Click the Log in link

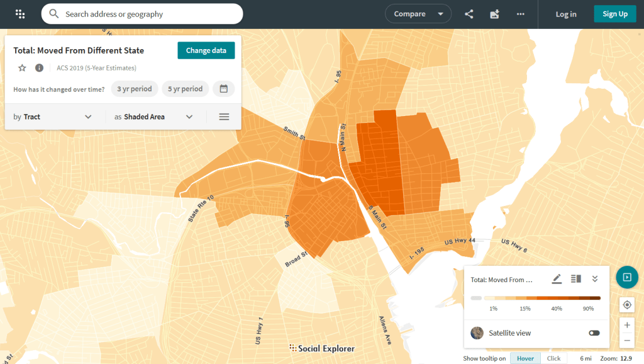pos(566,14)
